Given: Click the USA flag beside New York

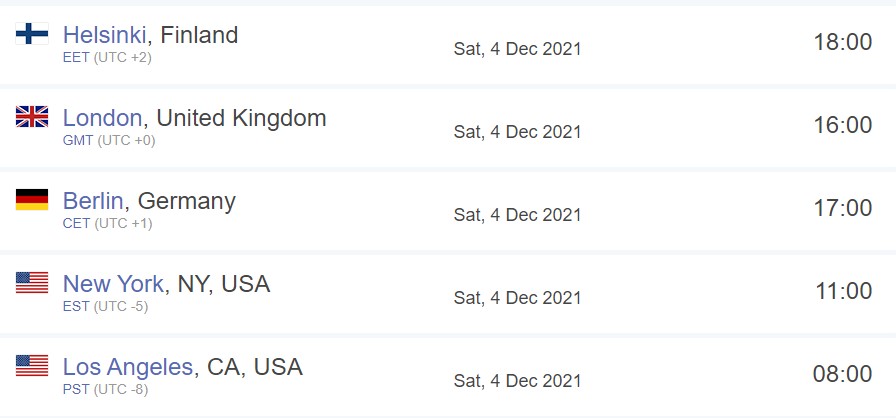Looking at the screenshot, I should [x=32, y=283].
